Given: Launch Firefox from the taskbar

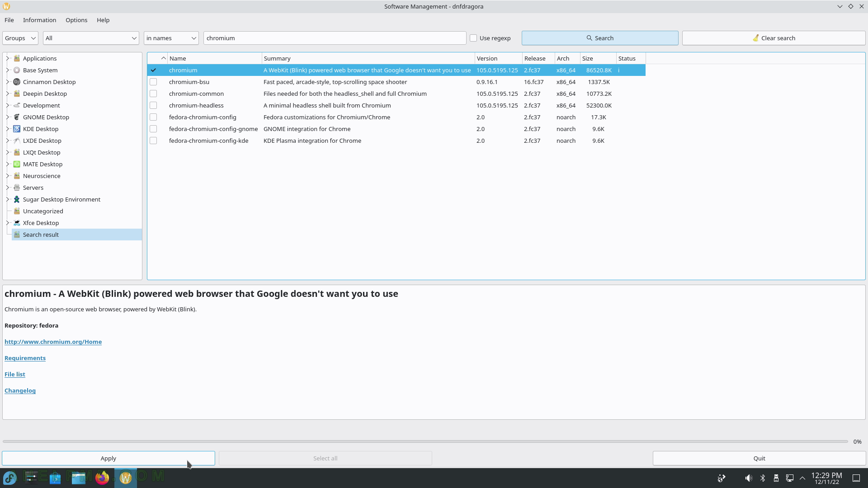Looking at the screenshot, I should click(x=102, y=478).
